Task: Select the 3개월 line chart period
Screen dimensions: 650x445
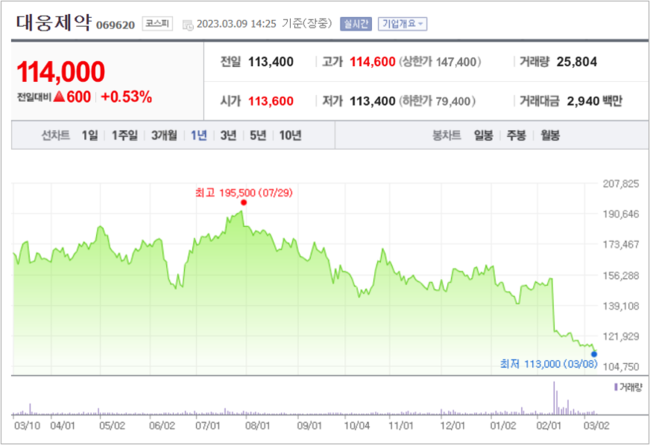Action: pos(164,135)
